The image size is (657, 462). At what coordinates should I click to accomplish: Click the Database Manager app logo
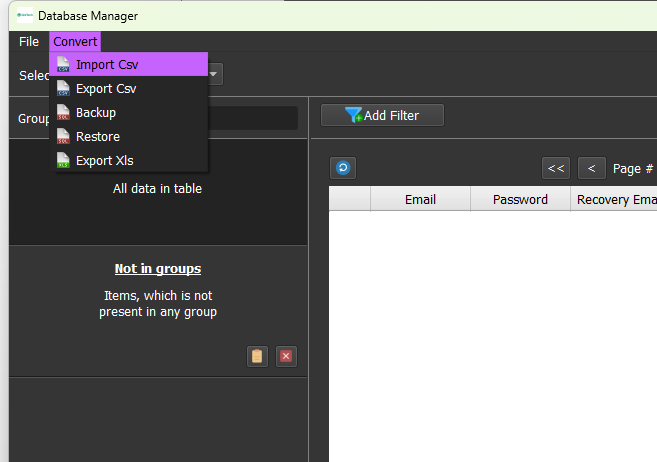click(x=25, y=16)
